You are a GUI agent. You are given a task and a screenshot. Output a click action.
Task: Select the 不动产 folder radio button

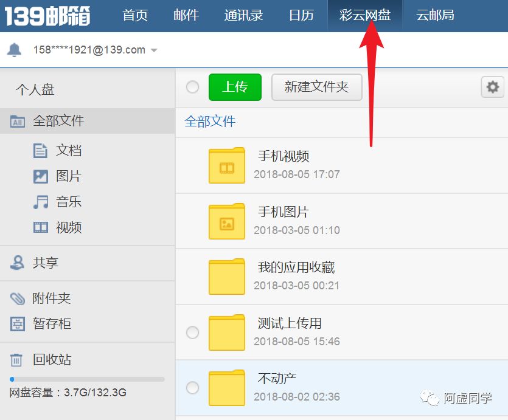[192, 388]
